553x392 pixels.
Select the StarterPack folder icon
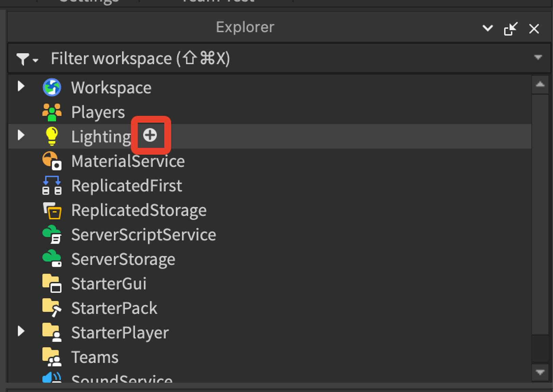(52, 308)
